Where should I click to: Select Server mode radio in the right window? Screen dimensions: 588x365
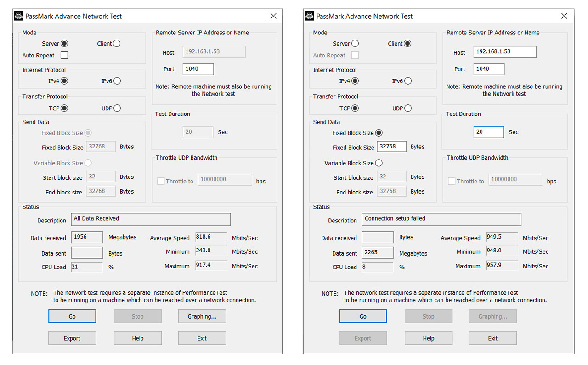coord(355,44)
